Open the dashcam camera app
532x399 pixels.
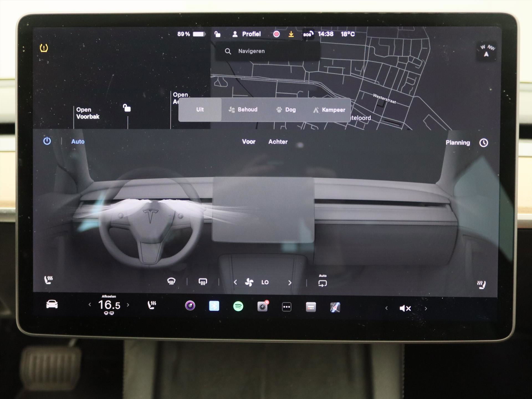pos(262,306)
